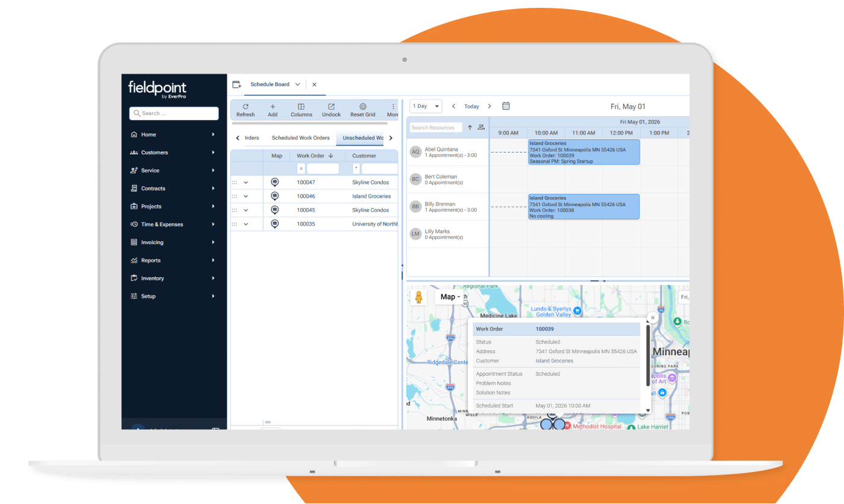Open the Setup menu
Viewport: 844px width, 504px height.
[x=174, y=296]
